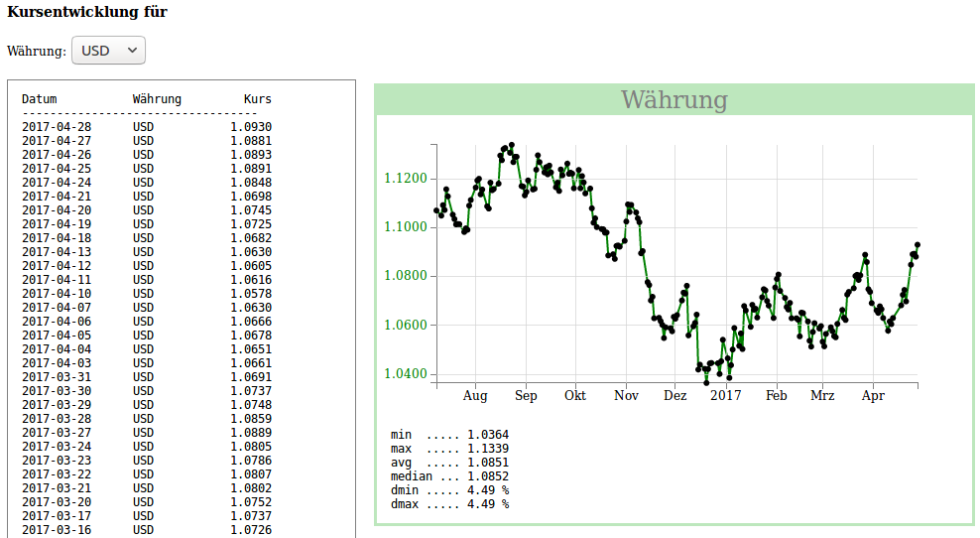The height and width of the screenshot is (538, 980).
Task: Click the 'Datum' column header
Action: (40, 99)
